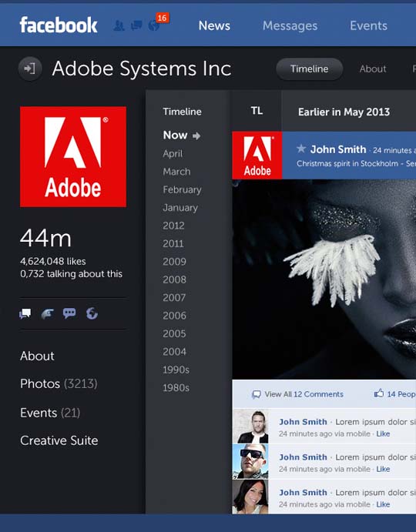Image resolution: width=416 pixels, height=532 pixels.
Task: Click the star icon next to John Smith post
Action: (x=301, y=149)
